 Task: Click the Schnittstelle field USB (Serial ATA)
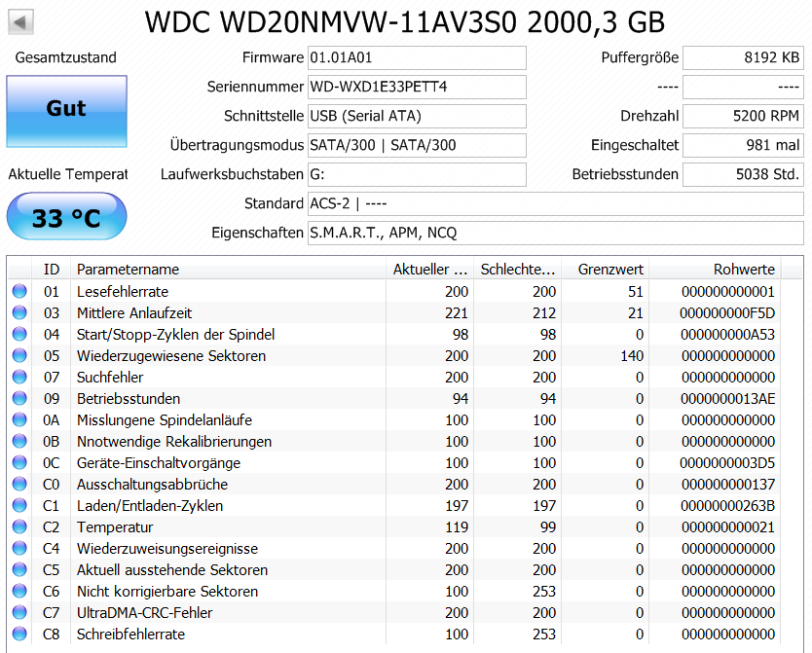click(x=417, y=116)
